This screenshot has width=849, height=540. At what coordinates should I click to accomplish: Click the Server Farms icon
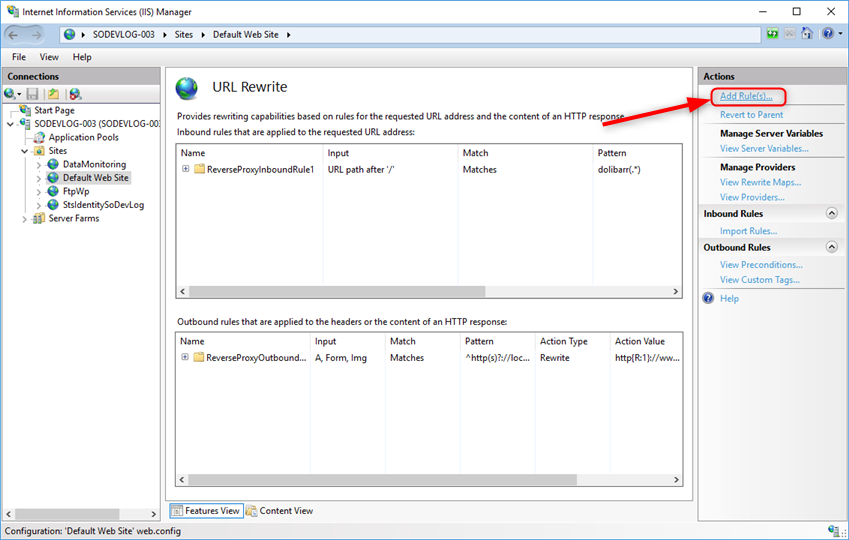39,218
